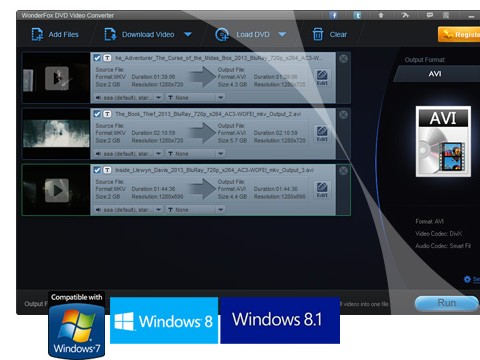The width and height of the screenshot is (480, 360).
Task: Click Inside Llewyn Davis output file name
Action: tap(214, 170)
